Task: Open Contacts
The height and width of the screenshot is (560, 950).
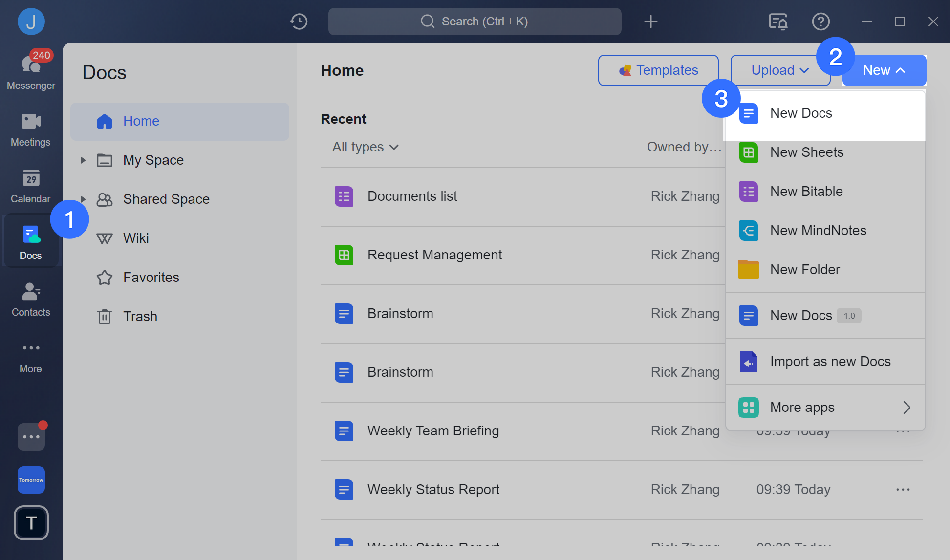Action: [30, 299]
